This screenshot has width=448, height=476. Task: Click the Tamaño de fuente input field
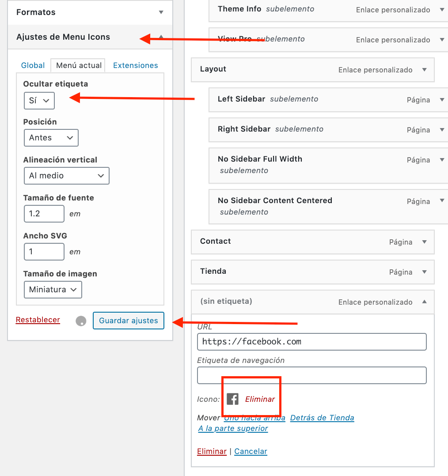44,214
